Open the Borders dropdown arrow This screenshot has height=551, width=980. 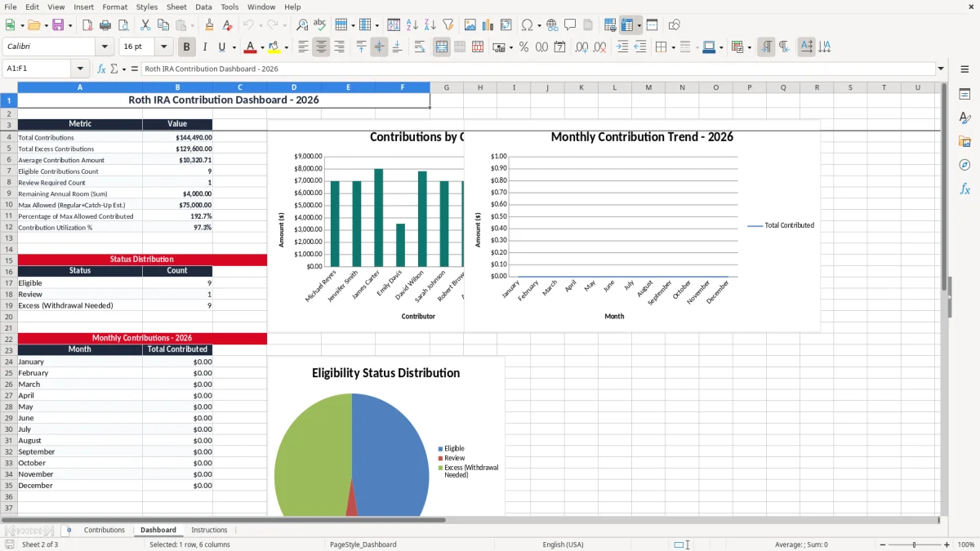673,47
